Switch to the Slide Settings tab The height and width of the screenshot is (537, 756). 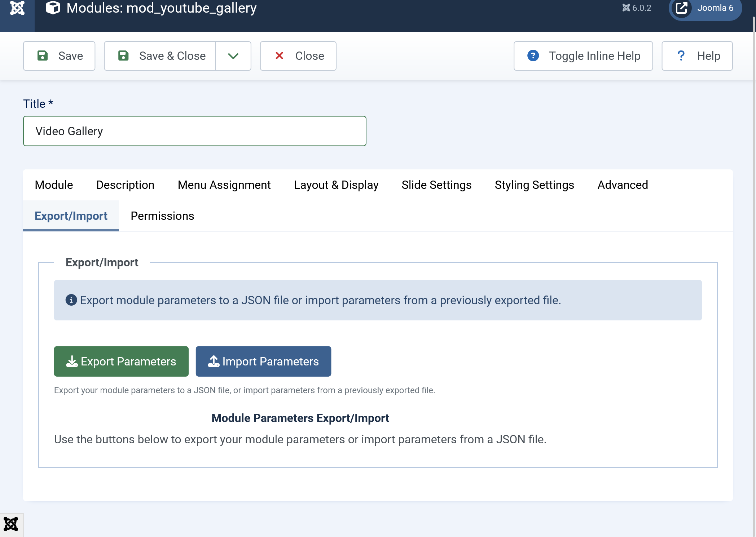pos(436,185)
